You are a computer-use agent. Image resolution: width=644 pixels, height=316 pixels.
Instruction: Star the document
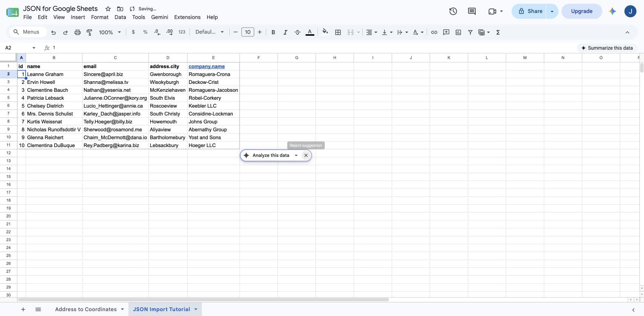pyautogui.click(x=108, y=9)
